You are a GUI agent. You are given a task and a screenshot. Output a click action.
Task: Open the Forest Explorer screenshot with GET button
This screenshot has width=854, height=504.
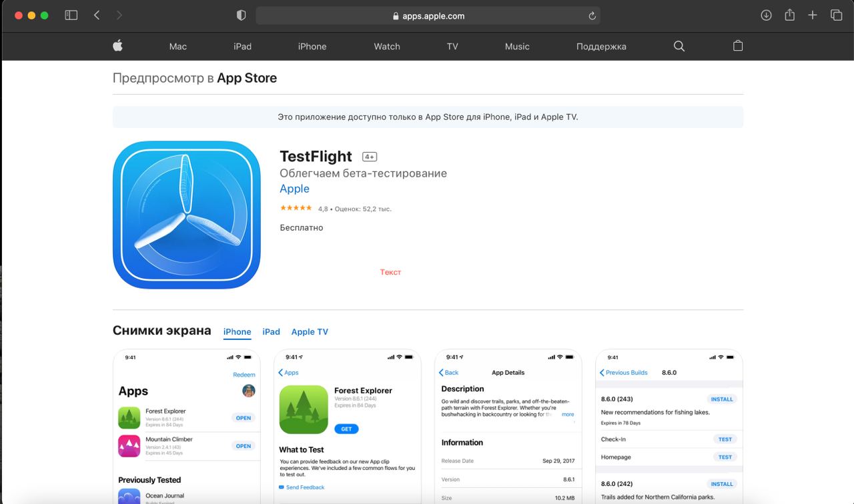pyautogui.click(x=347, y=427)
